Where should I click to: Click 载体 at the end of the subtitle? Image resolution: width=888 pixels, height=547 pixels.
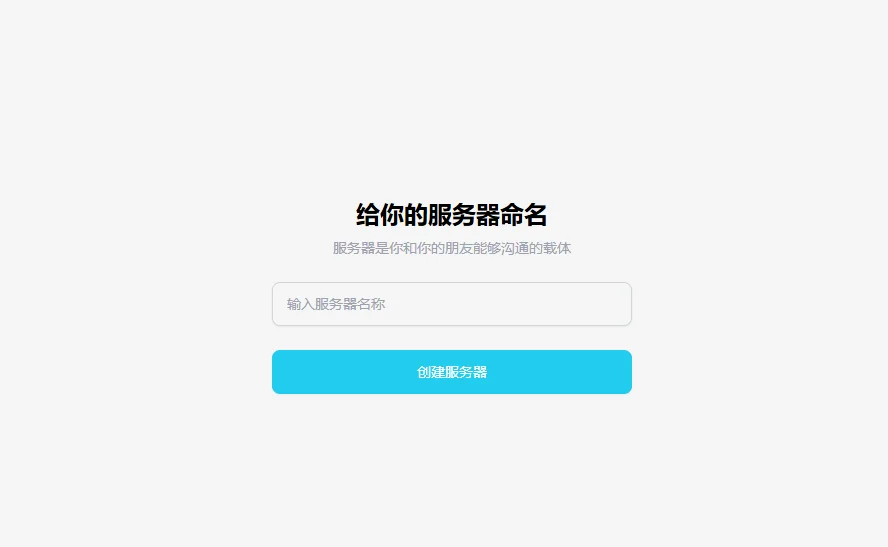557,248
